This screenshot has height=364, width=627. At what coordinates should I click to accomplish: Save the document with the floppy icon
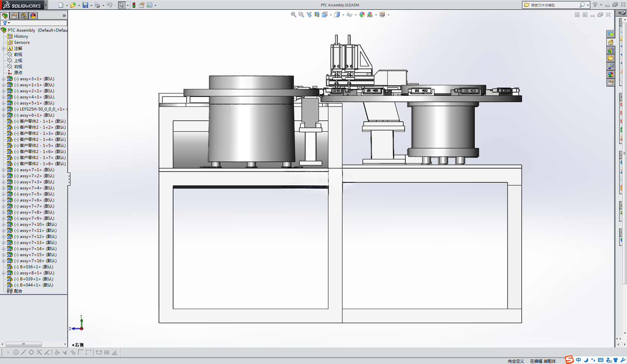(x=85, y=5)
